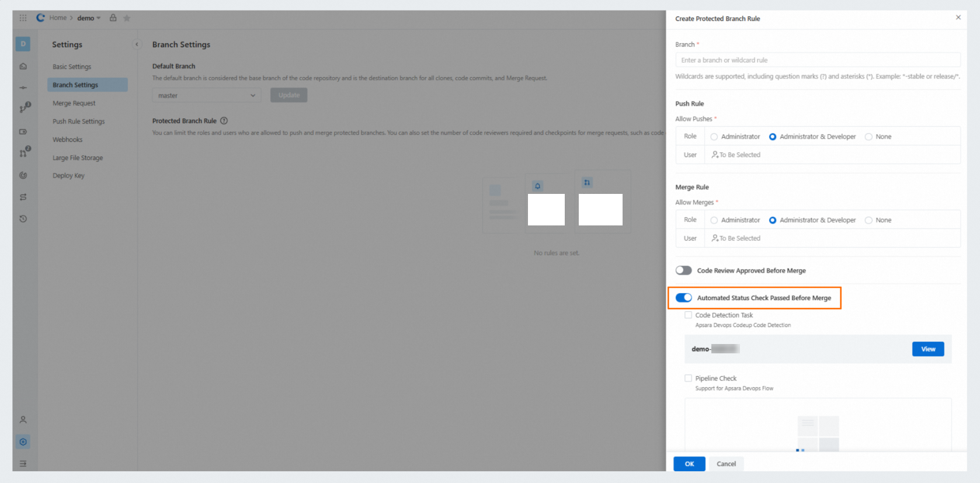This screenshot has height=483, width=980.
Task: Click Push Rule To Be Selected user icon
Action: (715, 155)
